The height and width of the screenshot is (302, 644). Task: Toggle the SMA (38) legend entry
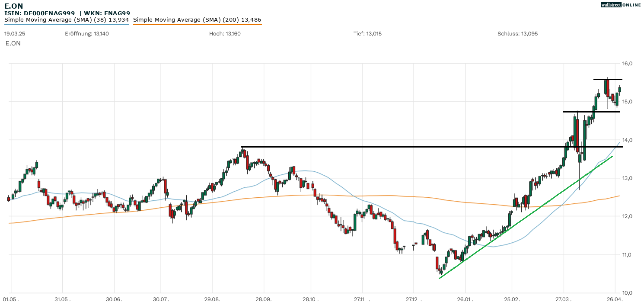[67, 20]
